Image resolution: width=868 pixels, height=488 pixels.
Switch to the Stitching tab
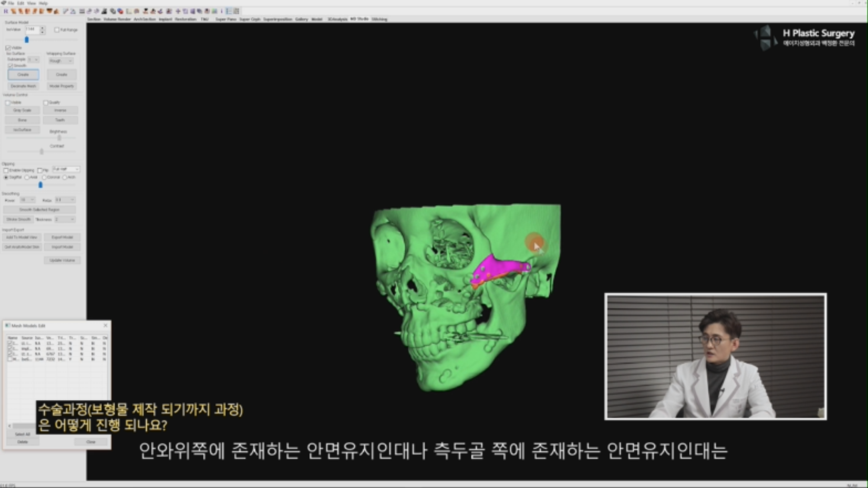pyautogui.click(x=379, y=19)
